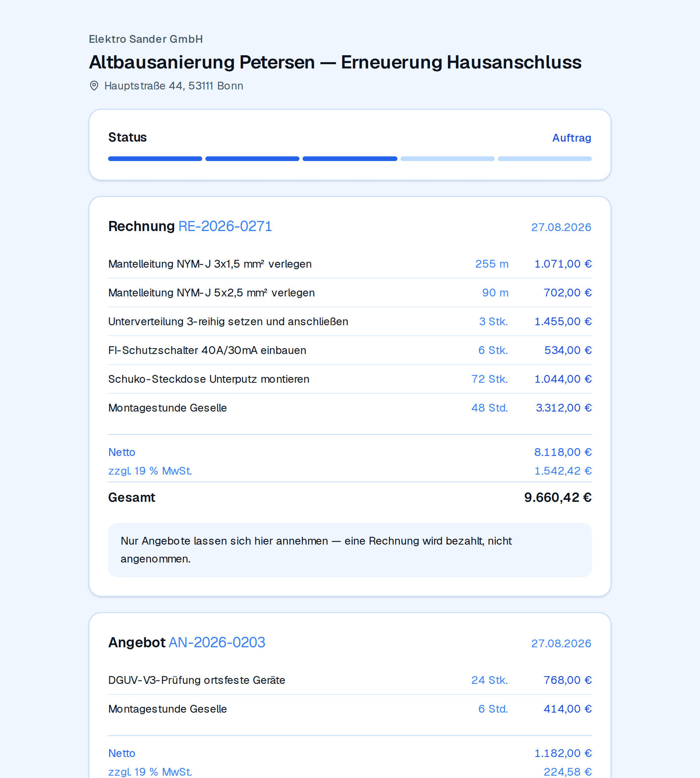Select the company name Elektro Sander GmbH
Screen dimensions: 700x778
coord(146,39)
